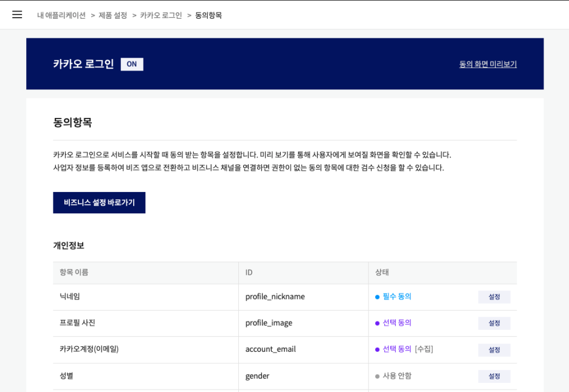This screenshot has width=569, height=392.
Task: Open 설정 for 닉네임 row
Action: [494, 297]
